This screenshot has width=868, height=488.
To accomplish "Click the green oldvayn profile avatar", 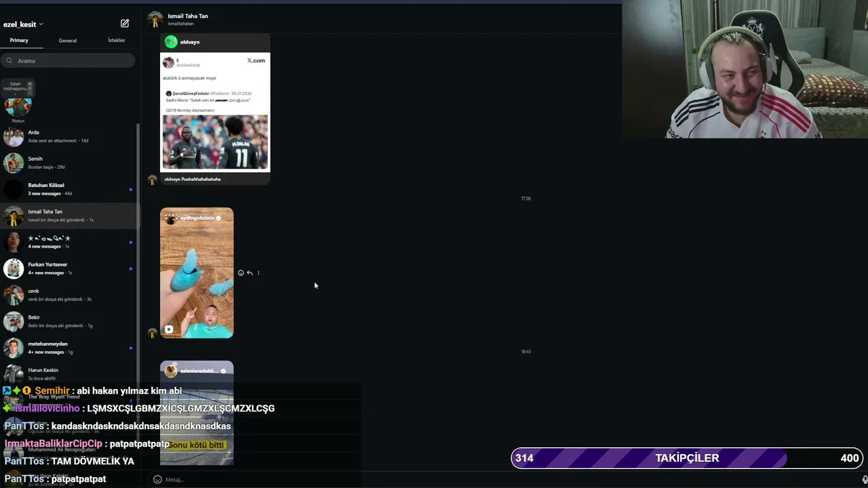I will (x=171, y=42).
